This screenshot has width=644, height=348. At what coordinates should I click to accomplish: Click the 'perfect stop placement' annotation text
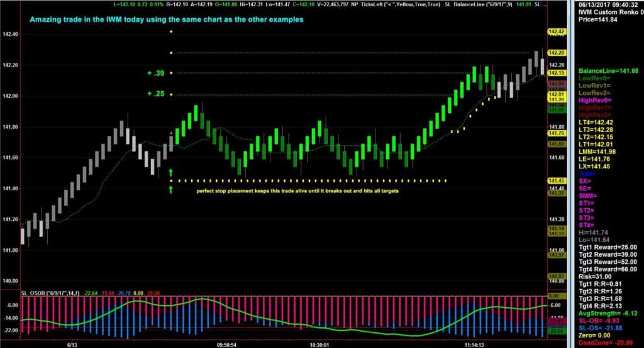297,191
